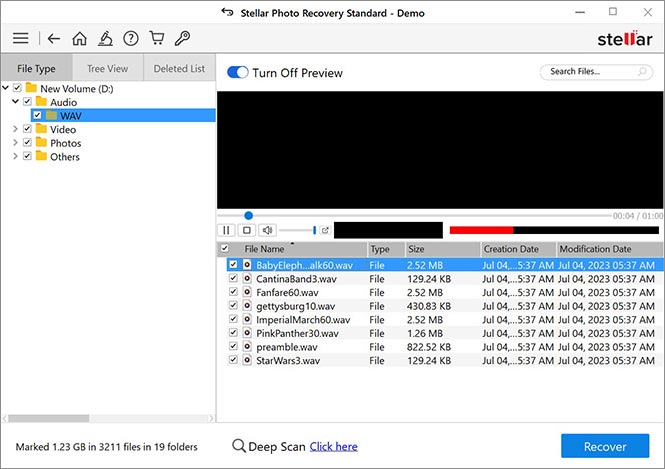Select the file name PinkPanther30.wav
This screenshot has width=665, height=469.
[x=297, y=333]
